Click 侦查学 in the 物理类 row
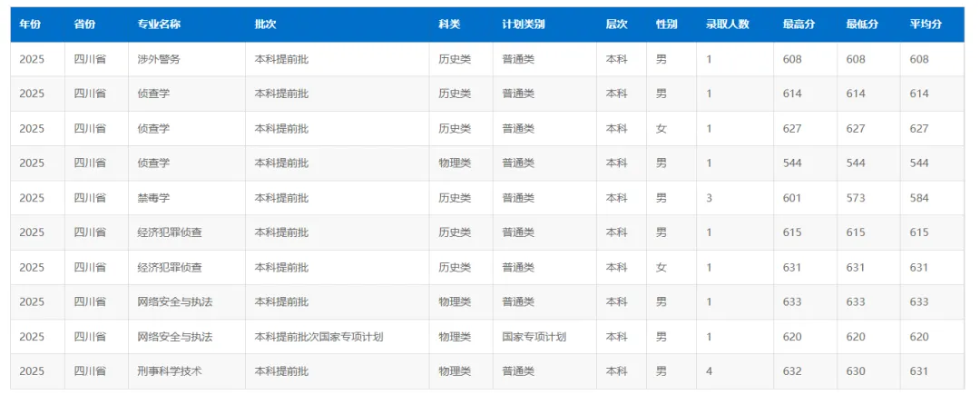This screenshot has width=980, height=395. 153,163
